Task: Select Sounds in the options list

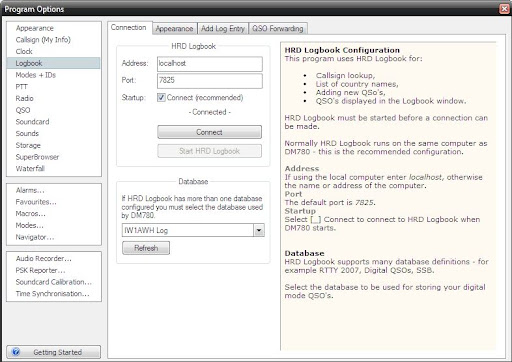Action: (x=27, y=133)
